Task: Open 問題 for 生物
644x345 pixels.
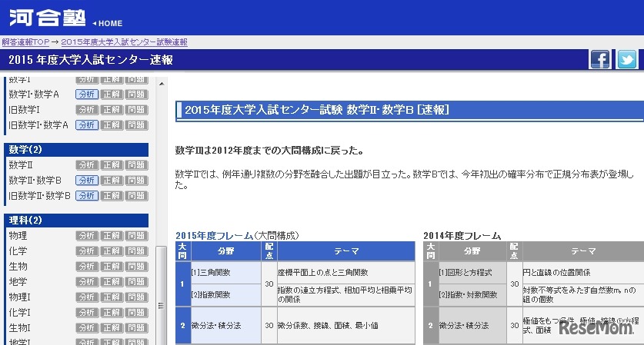Action: pyautogui.click(x=136, y=266)
